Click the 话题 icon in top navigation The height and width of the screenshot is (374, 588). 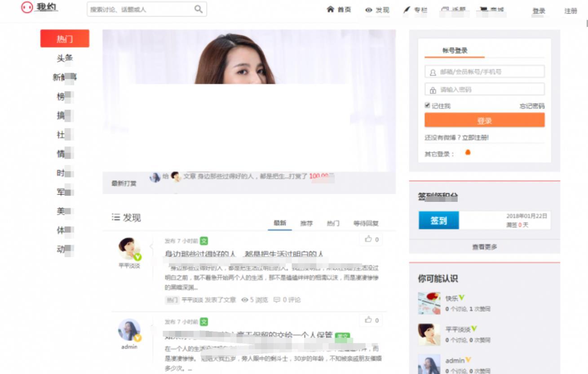(x=444, y=9)
